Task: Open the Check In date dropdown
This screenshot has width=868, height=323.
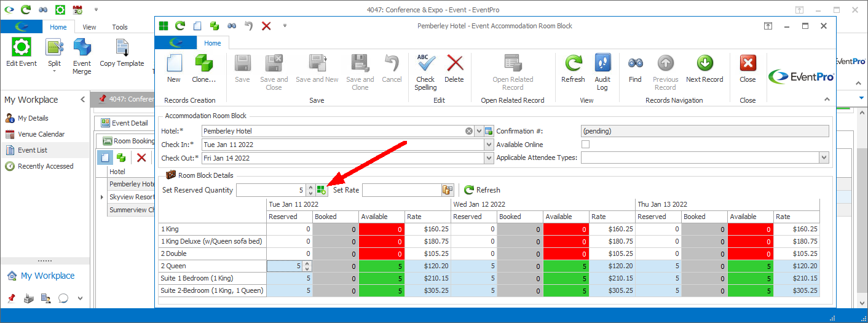Action: click(489, 145)
